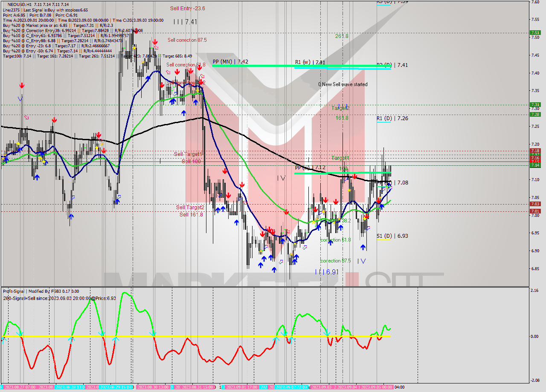Viewport: 546px width, 392px height.
Task: Click the green 'correction 61.8' label
Action: (x=335, y=240)
